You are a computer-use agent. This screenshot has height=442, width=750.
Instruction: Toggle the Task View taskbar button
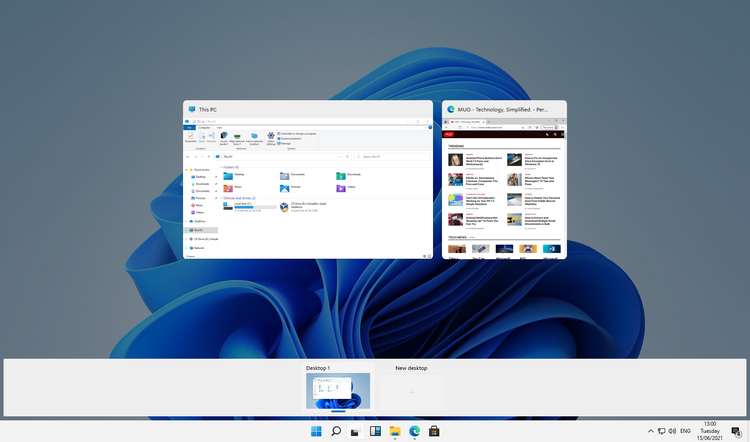point(356,431)
